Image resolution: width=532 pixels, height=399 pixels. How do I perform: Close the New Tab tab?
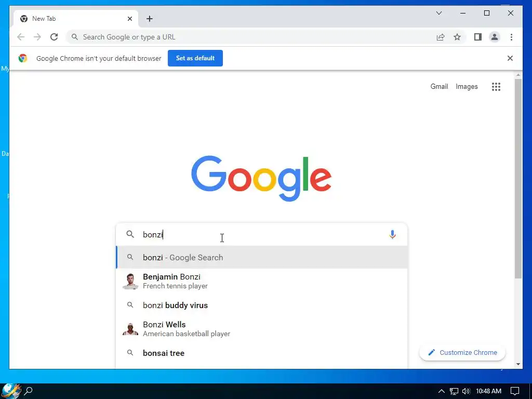coord(129,19)
